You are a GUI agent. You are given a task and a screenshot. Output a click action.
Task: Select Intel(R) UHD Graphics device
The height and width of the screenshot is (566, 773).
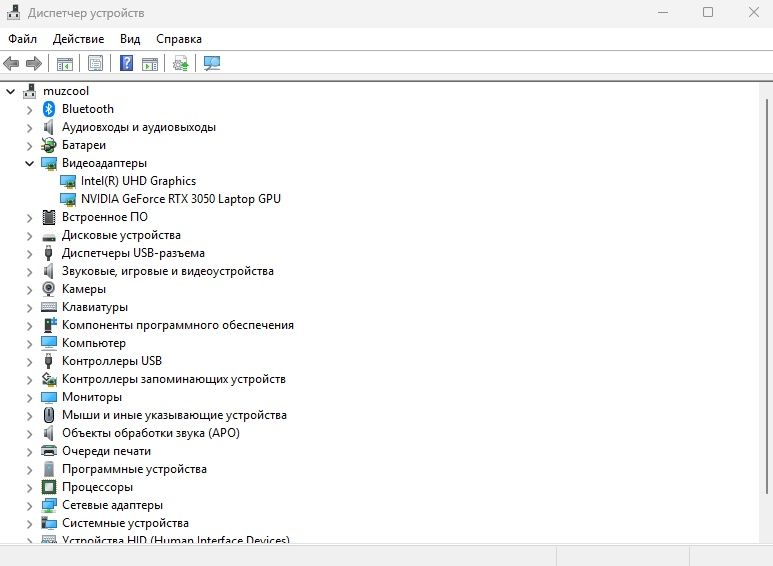coord(138,181)
